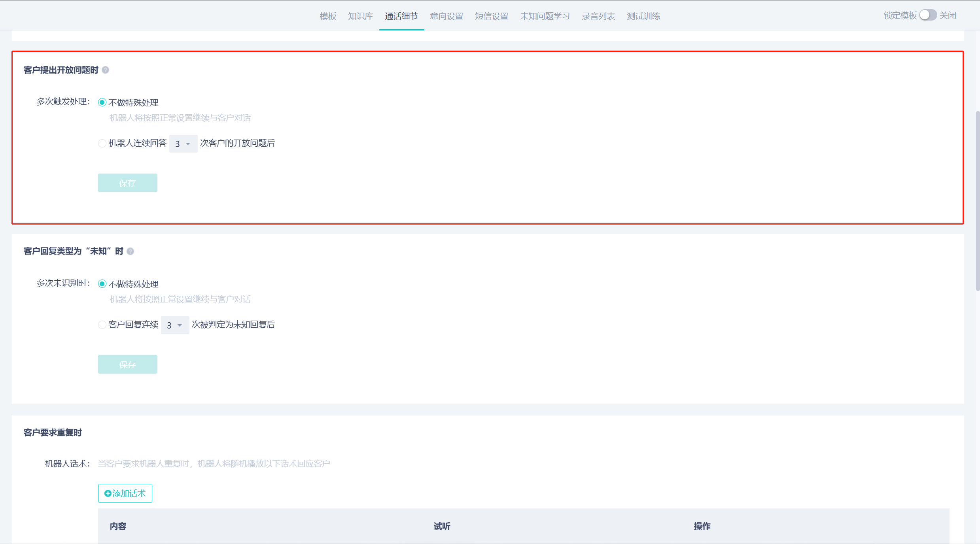Click the 试听 column header
The width and height of the screenshot is (980, 544).
pos(442,526)
